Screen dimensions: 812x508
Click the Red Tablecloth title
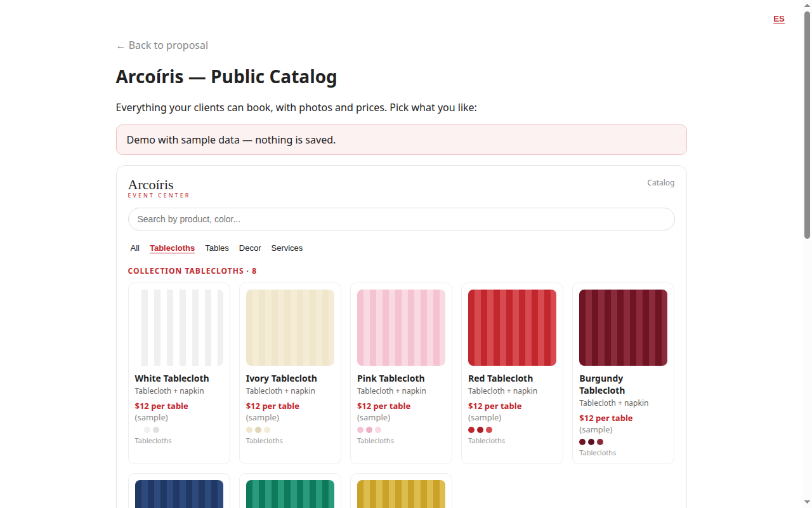[501, 378]
